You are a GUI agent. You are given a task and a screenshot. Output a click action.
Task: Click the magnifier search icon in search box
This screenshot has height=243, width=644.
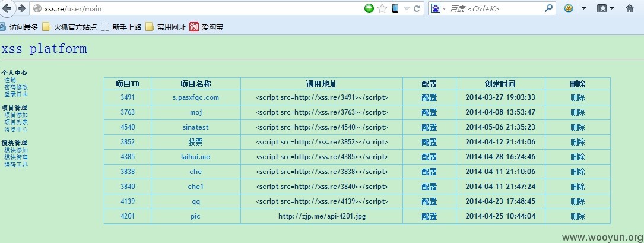tap(548, 8)
